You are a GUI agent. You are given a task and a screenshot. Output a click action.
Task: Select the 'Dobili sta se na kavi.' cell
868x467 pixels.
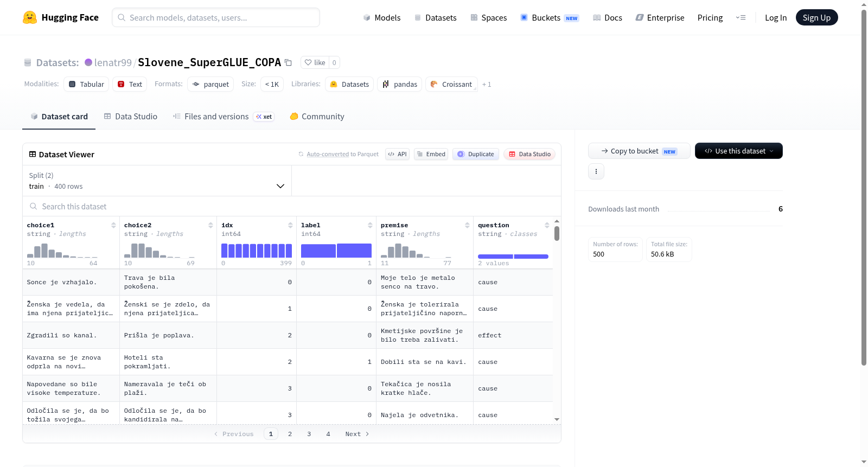pos(425,362)
